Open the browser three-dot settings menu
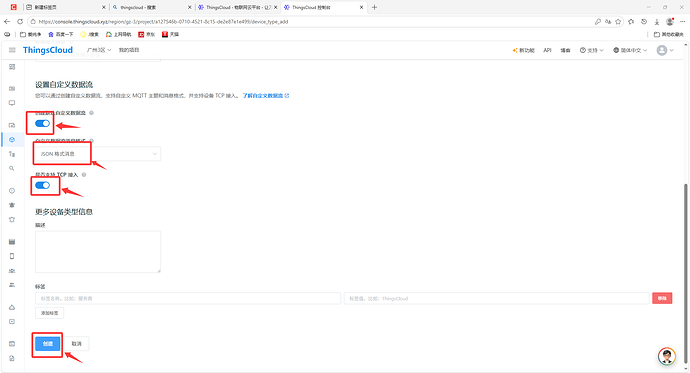The height and width of the screenshot is (373, 690). [x=683, y=22]
